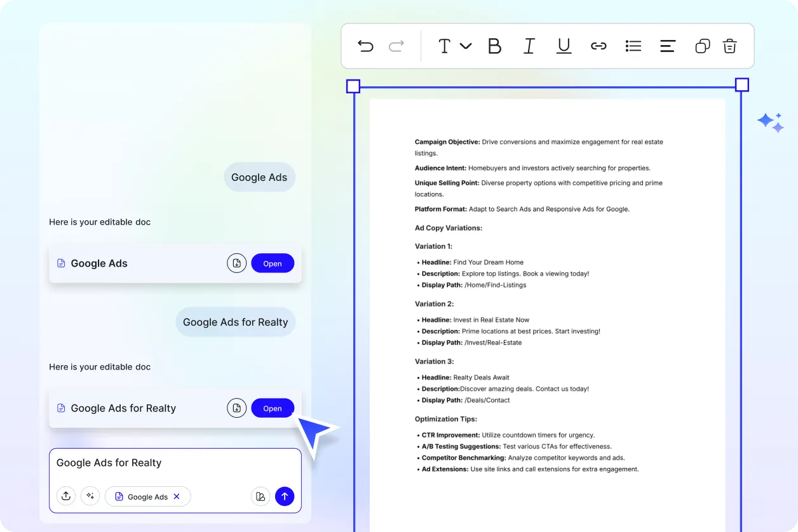Click the Audience Intent line
The height and width of the screenshot is (532, 798).
point(532,168)
